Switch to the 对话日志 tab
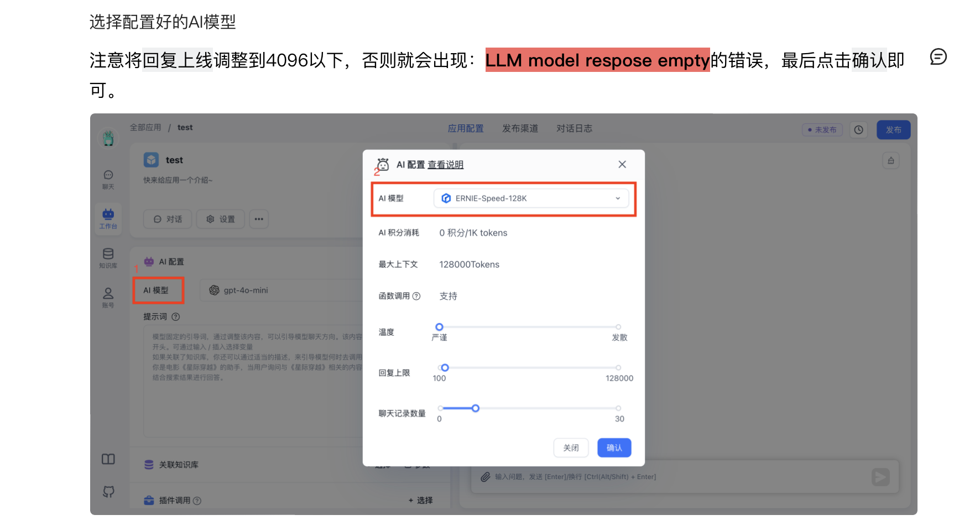Image resolution: width=980 pixels, height=520 pixels. tap(574, 128)
